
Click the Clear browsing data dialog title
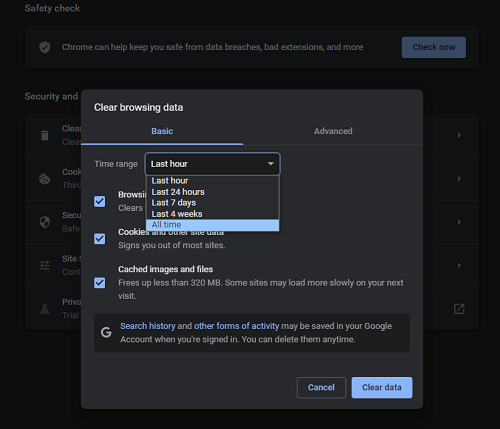click(138, 107)
